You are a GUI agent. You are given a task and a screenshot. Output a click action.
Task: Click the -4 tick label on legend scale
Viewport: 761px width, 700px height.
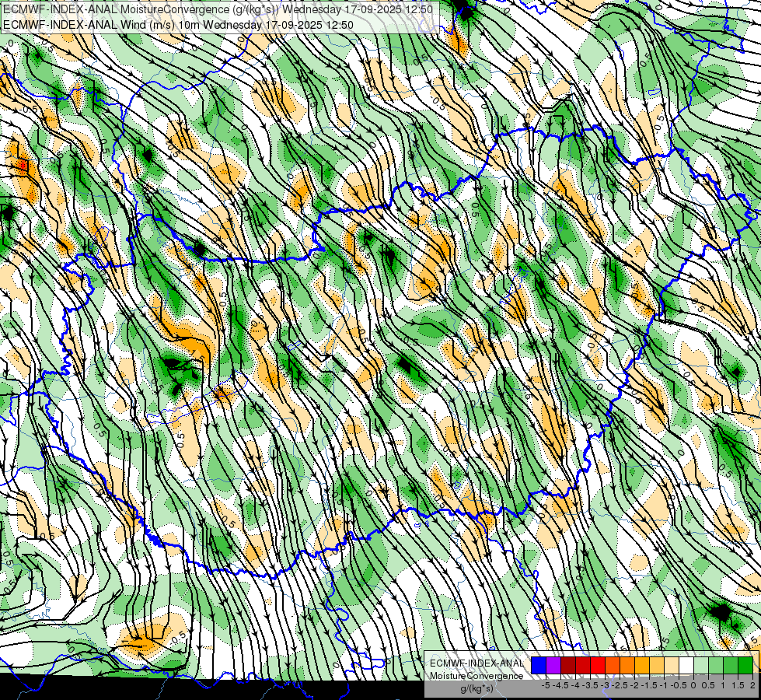[575, 685]
